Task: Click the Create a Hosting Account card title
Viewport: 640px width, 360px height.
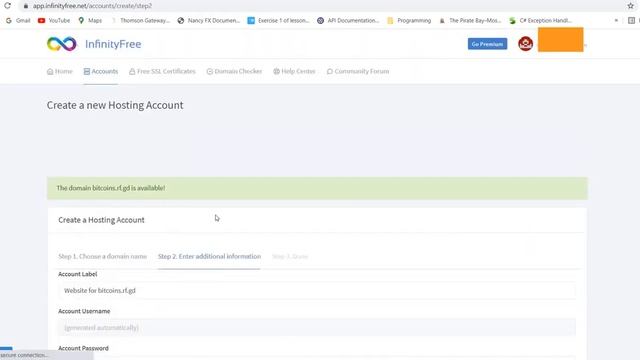Action: [x=101, y=220]
